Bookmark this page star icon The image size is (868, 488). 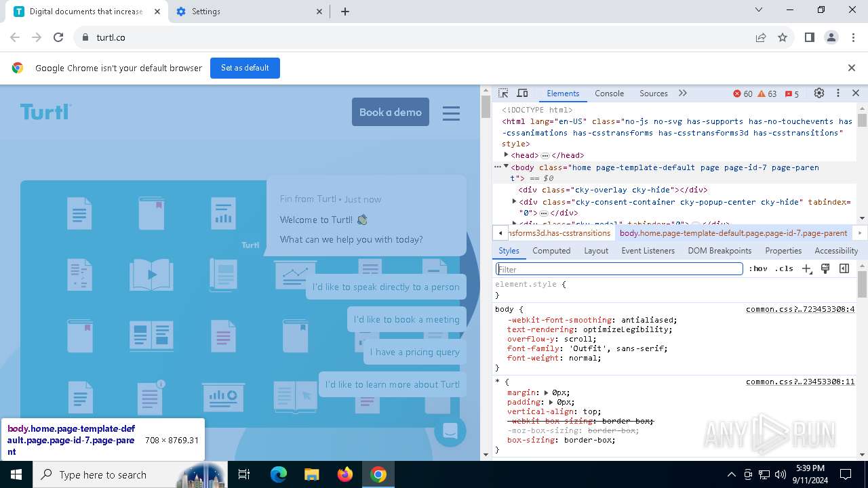coord(783,37)
